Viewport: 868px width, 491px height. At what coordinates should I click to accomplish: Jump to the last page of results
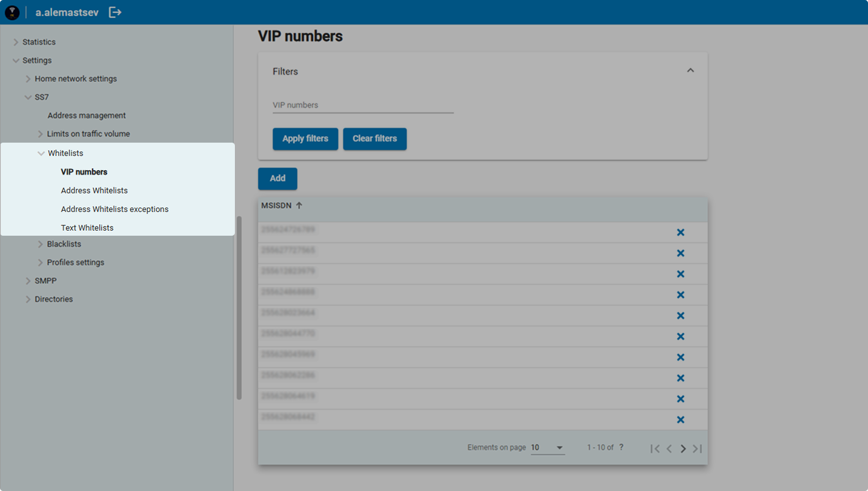click(x=697, y=449)
